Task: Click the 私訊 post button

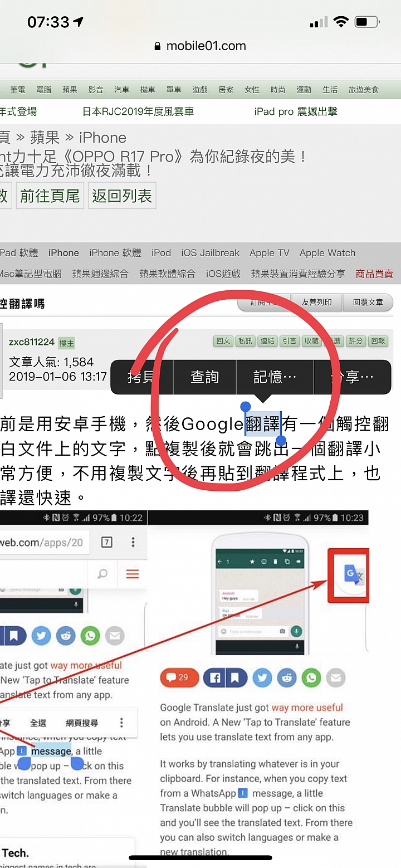Action: click(x=245, y=341)
